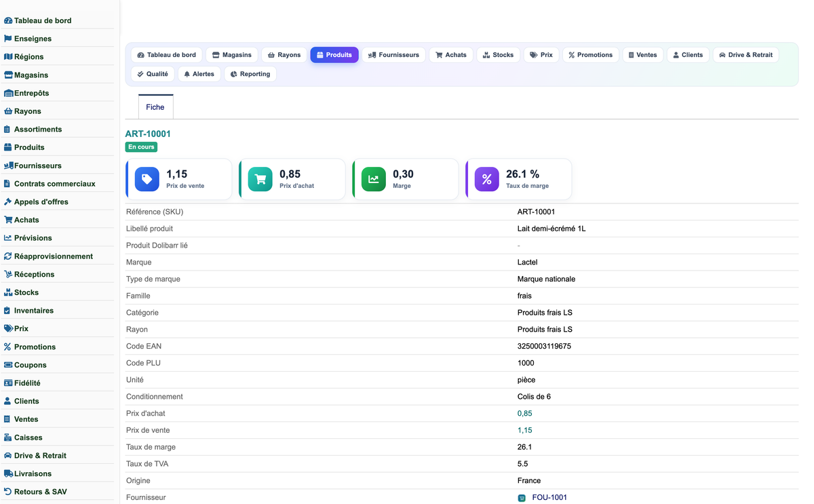This screenshot has height=504, width=814.
Task: Click the blue price tag icon on Prix de vente card
Action: [147, 179]
